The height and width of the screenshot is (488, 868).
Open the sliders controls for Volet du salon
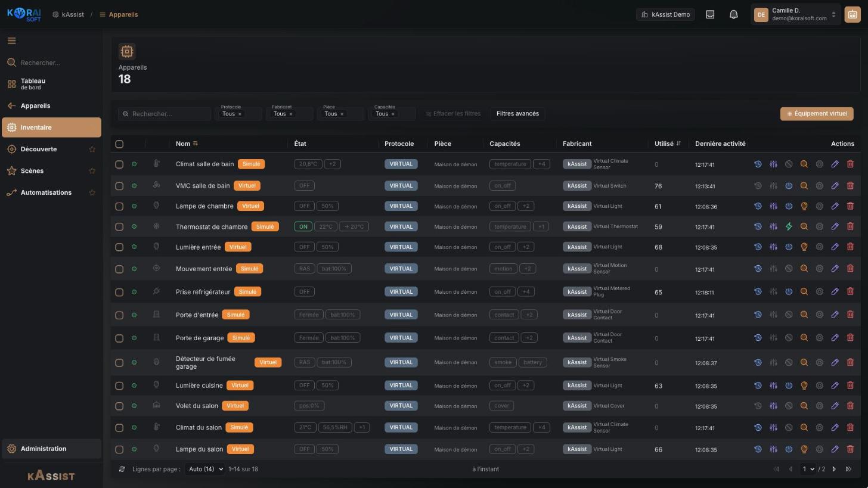click(x=773, y=406)
